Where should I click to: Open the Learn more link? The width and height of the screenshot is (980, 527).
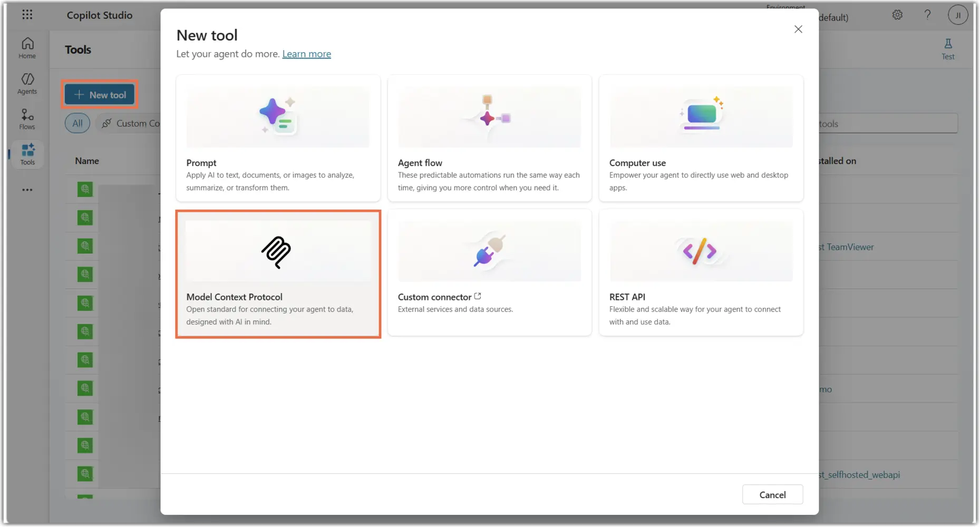pos(306,54)
